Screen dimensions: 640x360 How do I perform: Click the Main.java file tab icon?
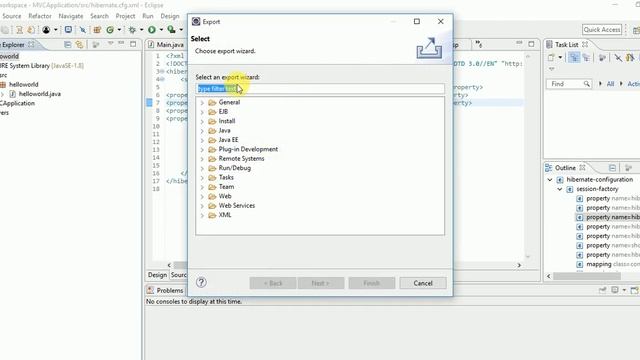tap(151, 44)
